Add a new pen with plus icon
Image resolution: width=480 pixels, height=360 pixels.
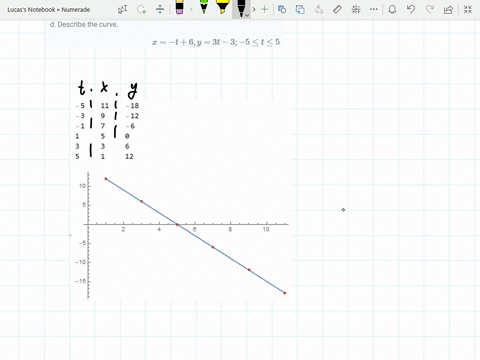pyautogui.click(x=264, y=9)
